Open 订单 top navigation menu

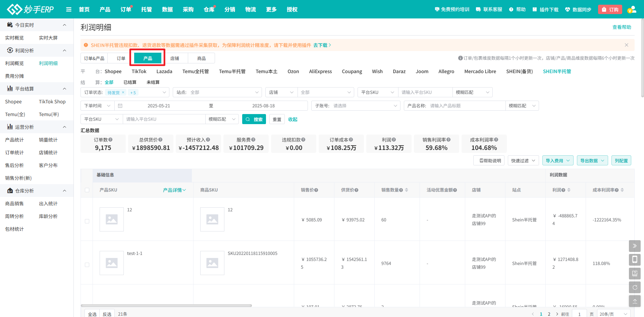pos(126,9)
